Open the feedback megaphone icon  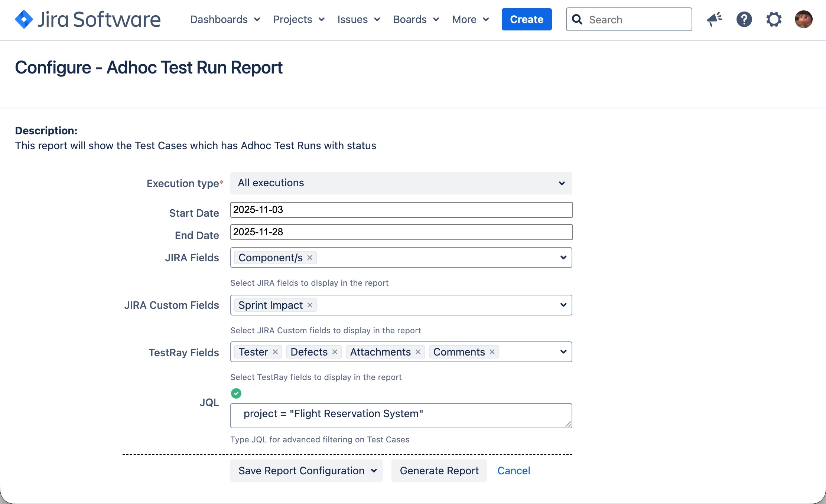coord(714,19)
